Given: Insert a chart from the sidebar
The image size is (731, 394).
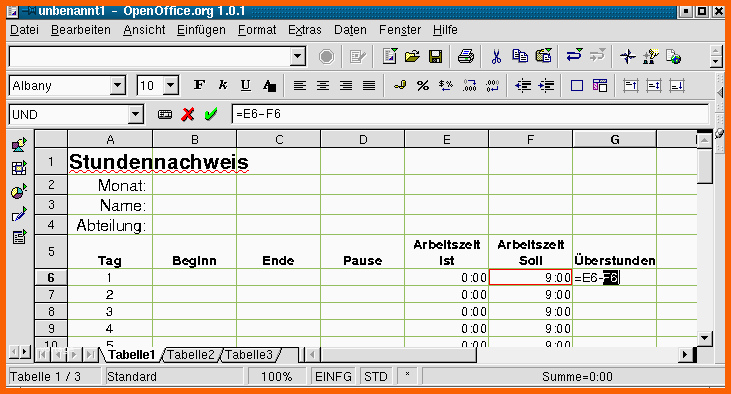Looking at the screenshot, I should [19, 191].
